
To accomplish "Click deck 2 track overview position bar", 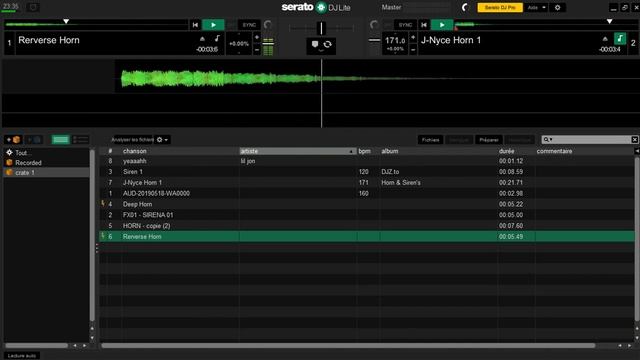I will tap(546, 25).
